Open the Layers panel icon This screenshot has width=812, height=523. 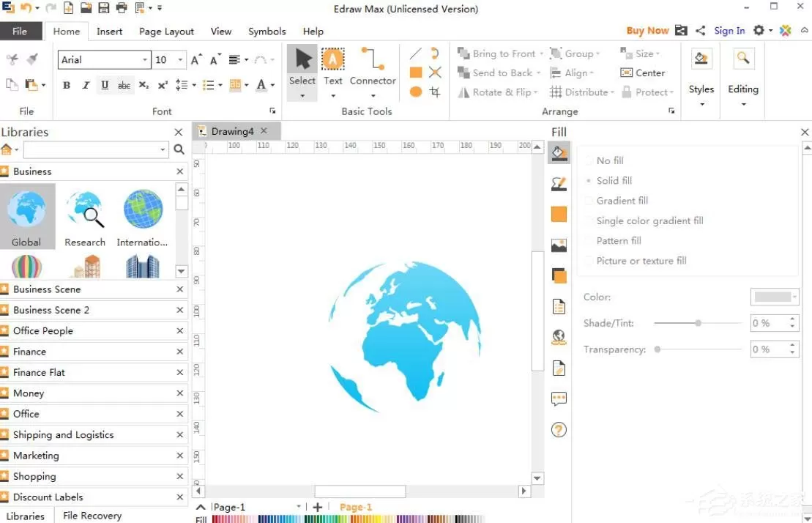(x=559, y=276)
